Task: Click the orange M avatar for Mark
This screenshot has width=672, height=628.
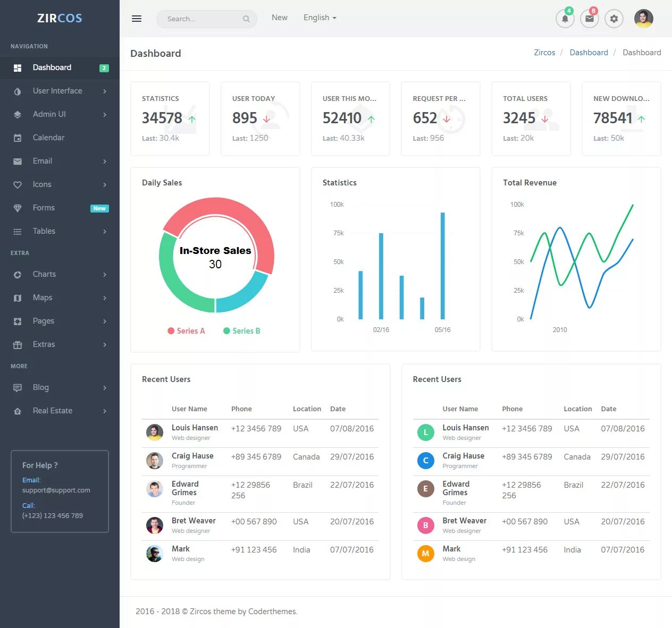Action: pyautogui.click(x=425, y=554)
